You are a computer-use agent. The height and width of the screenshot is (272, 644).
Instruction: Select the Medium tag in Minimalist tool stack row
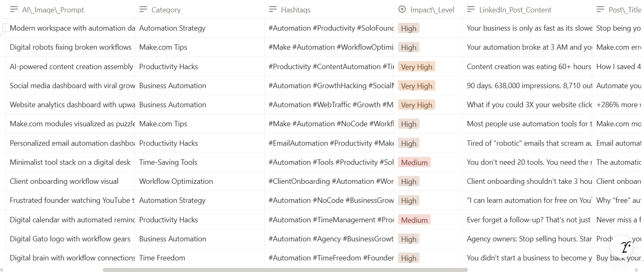pos(414,162)
